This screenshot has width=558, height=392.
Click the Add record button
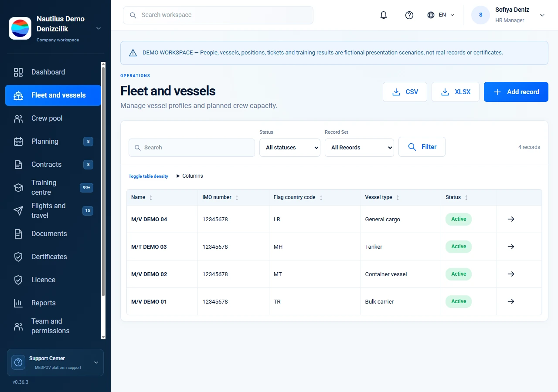[x=516, y=92]
